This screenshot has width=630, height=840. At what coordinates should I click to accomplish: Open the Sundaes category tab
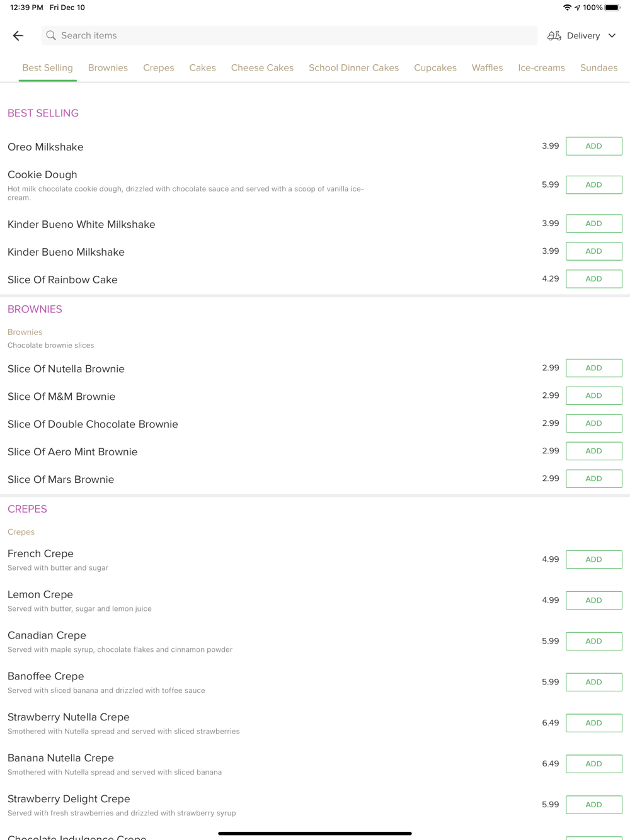pos(598,68)
